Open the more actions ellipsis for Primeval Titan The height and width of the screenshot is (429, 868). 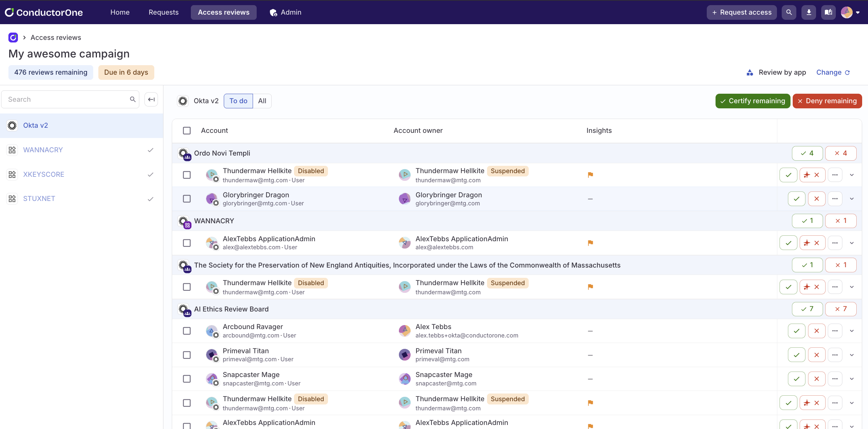point(835,354)
